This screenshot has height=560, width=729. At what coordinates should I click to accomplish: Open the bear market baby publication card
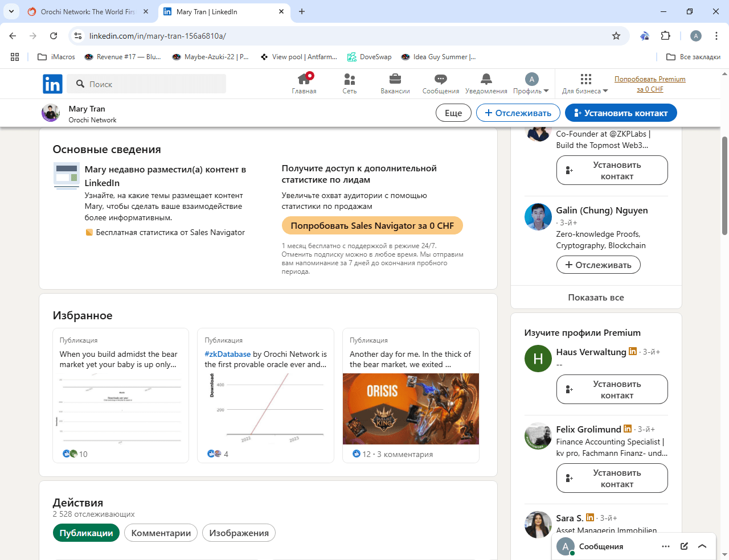[x=121, y=396]
